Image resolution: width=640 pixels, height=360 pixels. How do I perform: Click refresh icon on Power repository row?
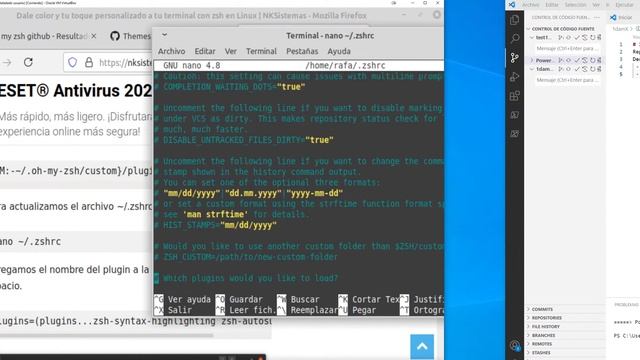592,60
